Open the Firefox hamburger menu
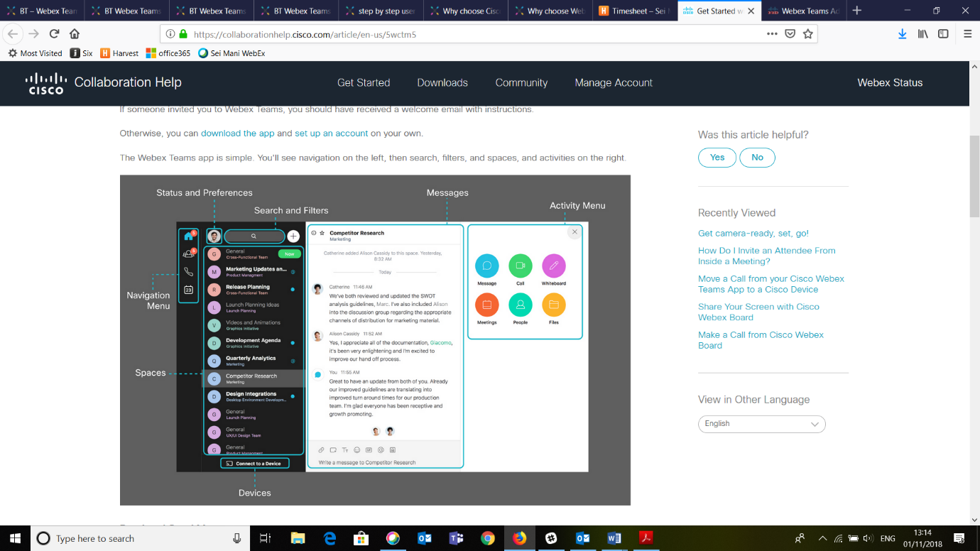Viewport: 980px width, 551px height. tap(967, 33)
